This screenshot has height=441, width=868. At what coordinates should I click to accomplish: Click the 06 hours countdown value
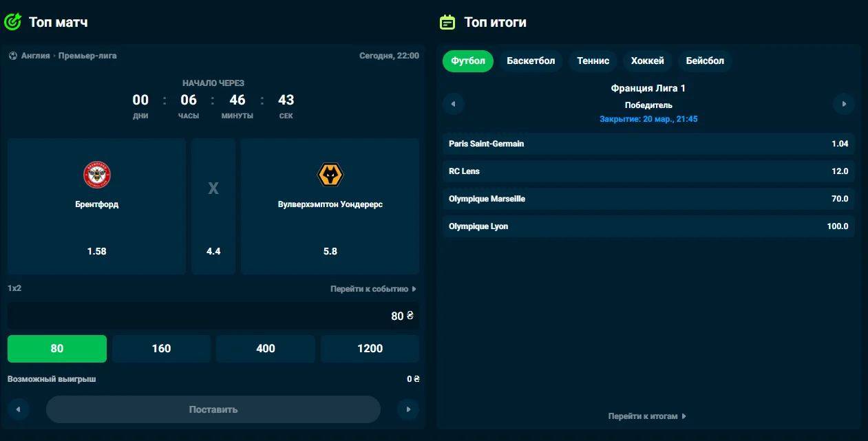189,100
